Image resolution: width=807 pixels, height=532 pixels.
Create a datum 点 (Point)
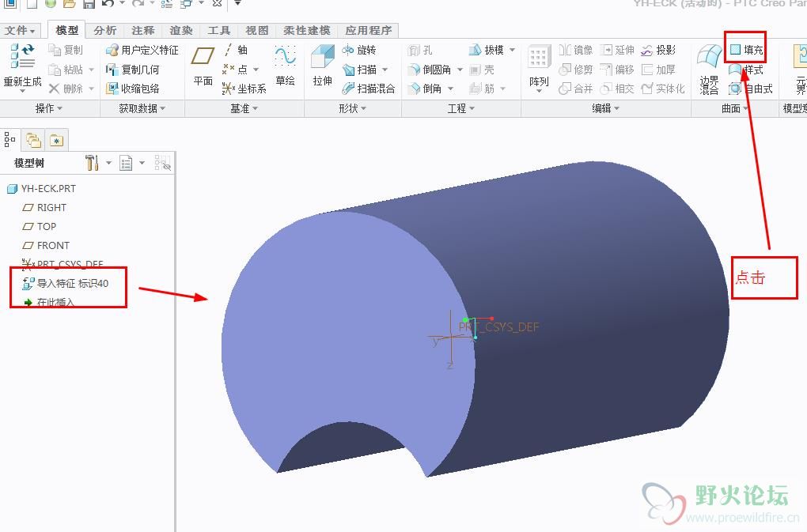[236, 70]
